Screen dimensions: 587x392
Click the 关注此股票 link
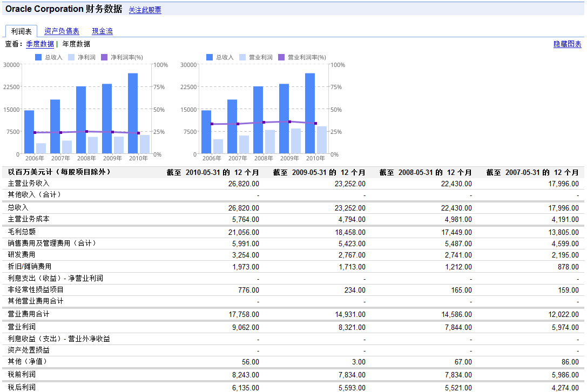145,10
